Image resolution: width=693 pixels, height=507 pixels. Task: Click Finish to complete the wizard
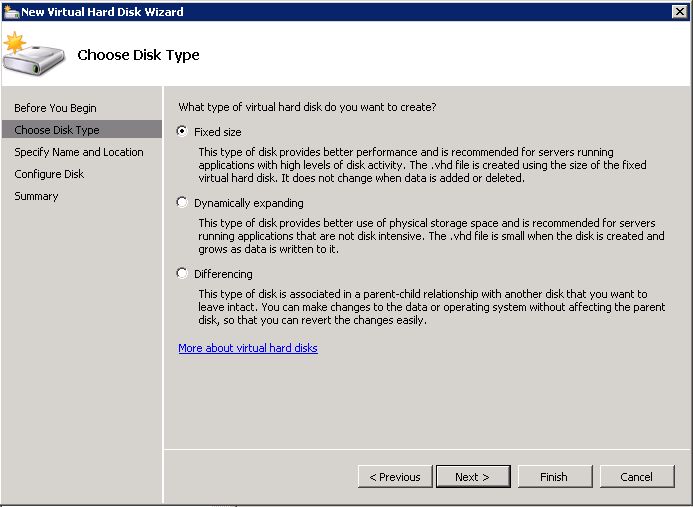pos(555,477)
